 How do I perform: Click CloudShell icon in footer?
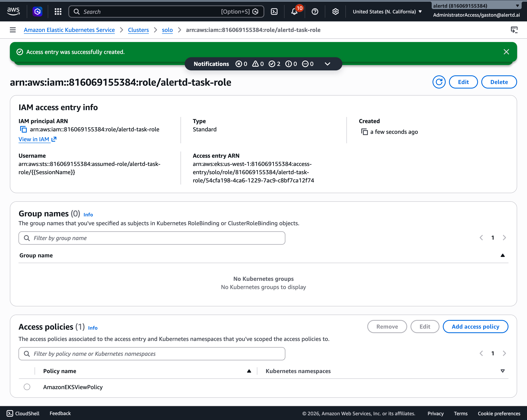tap(10, 413)
